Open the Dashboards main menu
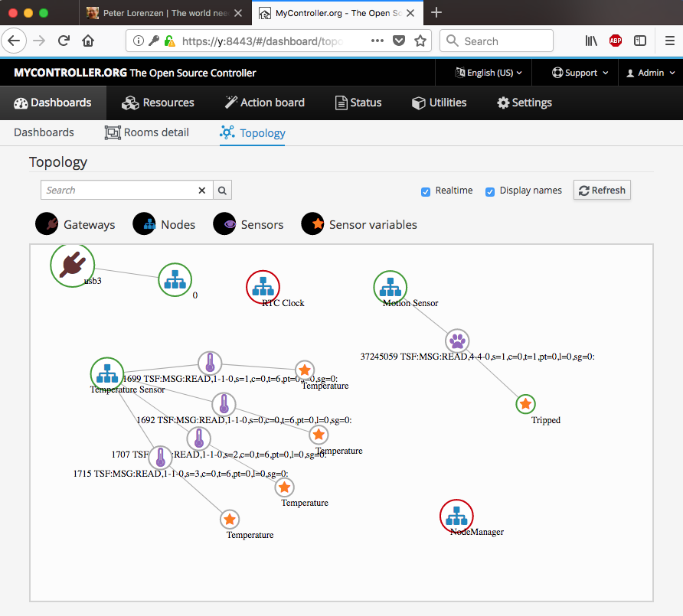683x616 pixels. [x=53, y=103]
